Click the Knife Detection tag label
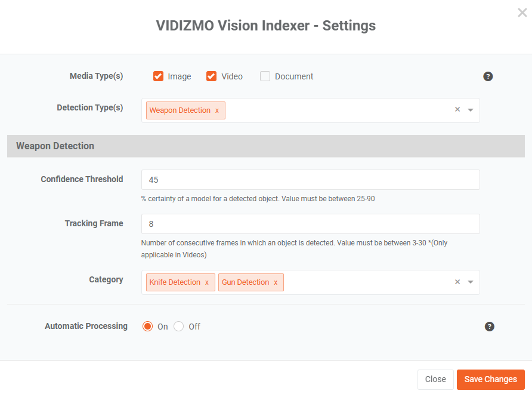Viewport: 532px width, 397px height. (x=175, y=282)
